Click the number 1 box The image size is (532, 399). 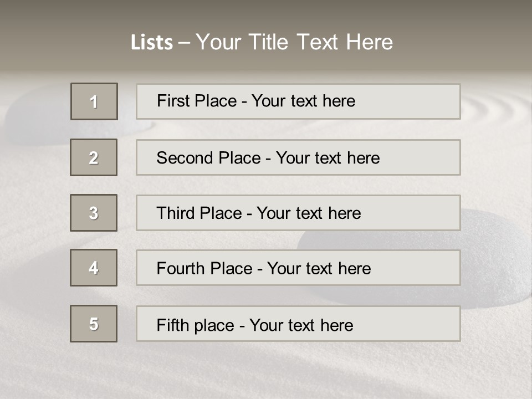pyautogui.click(x=94, y=101)
